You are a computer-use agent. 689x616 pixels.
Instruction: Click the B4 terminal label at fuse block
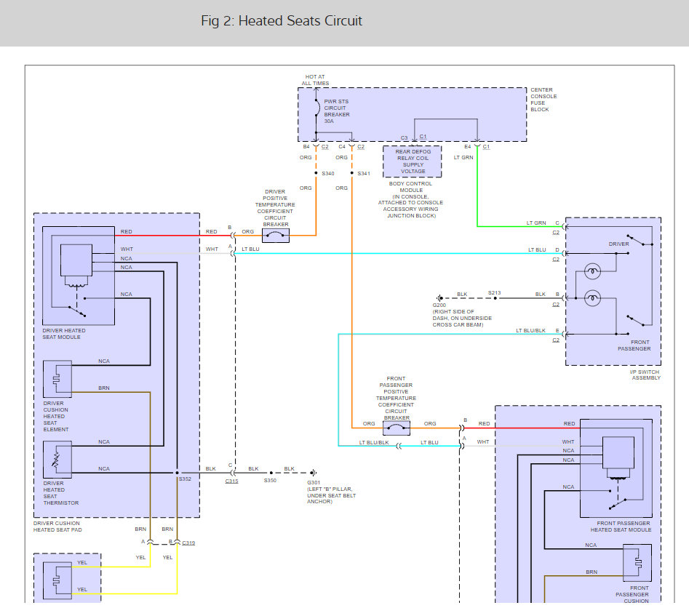coord(306,147)
